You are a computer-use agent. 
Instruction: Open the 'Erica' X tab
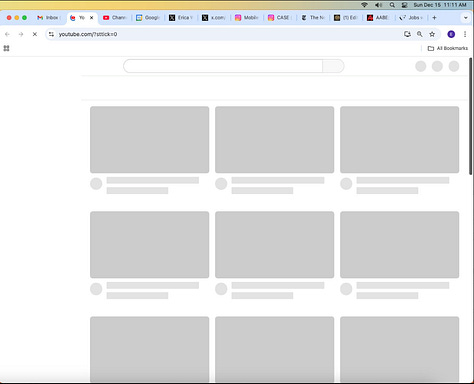pyautogui.click(x=181, y=18)
